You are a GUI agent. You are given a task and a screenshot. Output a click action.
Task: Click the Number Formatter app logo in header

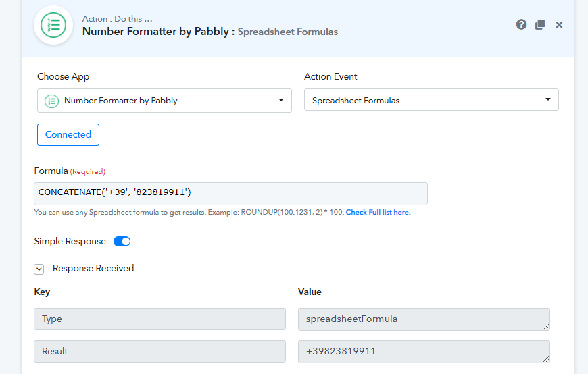[x=53, y=25]
